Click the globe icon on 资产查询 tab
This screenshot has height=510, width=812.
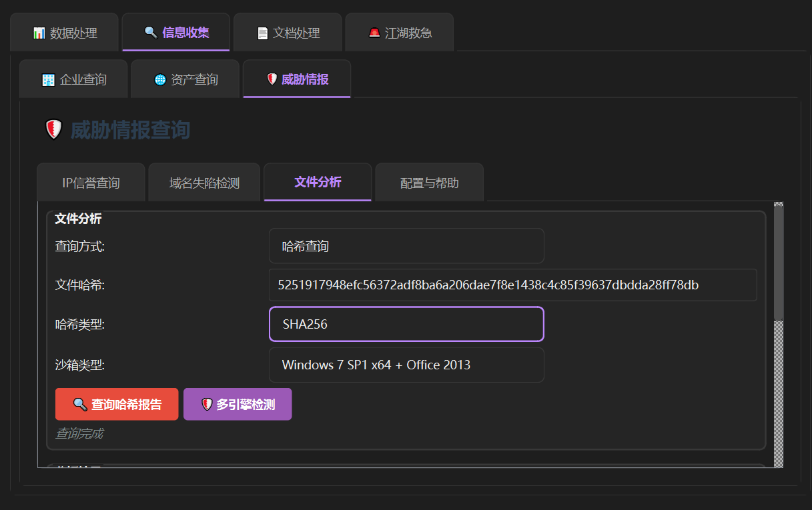pos(159,80)
